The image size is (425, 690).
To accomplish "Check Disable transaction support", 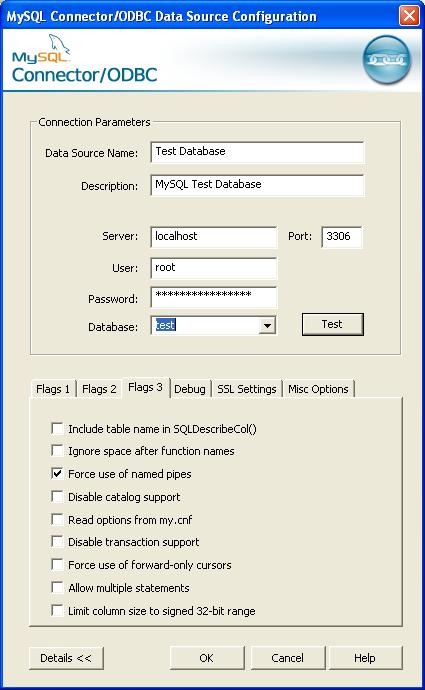I will 57,541.
